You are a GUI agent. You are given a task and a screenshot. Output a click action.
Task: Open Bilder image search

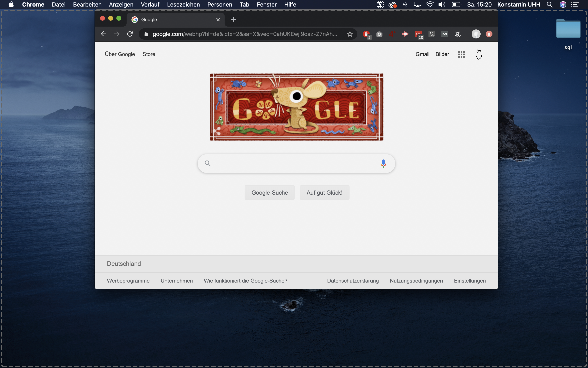[x=442, y=54]
